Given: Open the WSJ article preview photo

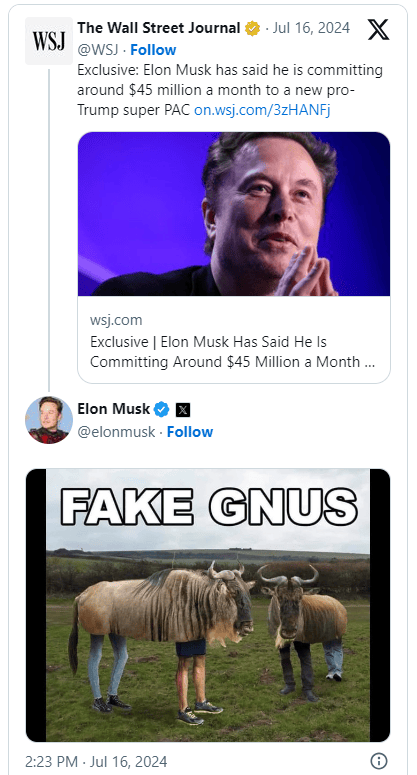Looking at the screenshot, I should [x=234, y=214].
